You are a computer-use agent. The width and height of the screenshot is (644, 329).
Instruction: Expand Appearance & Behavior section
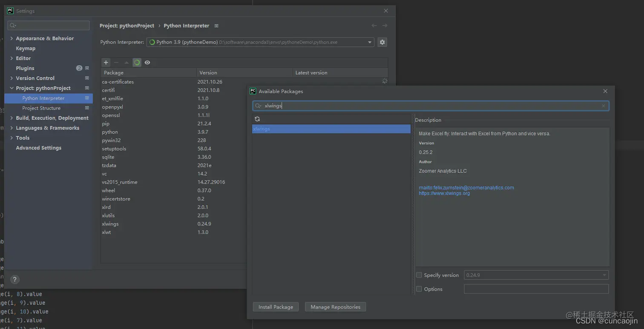pos(11,38)
